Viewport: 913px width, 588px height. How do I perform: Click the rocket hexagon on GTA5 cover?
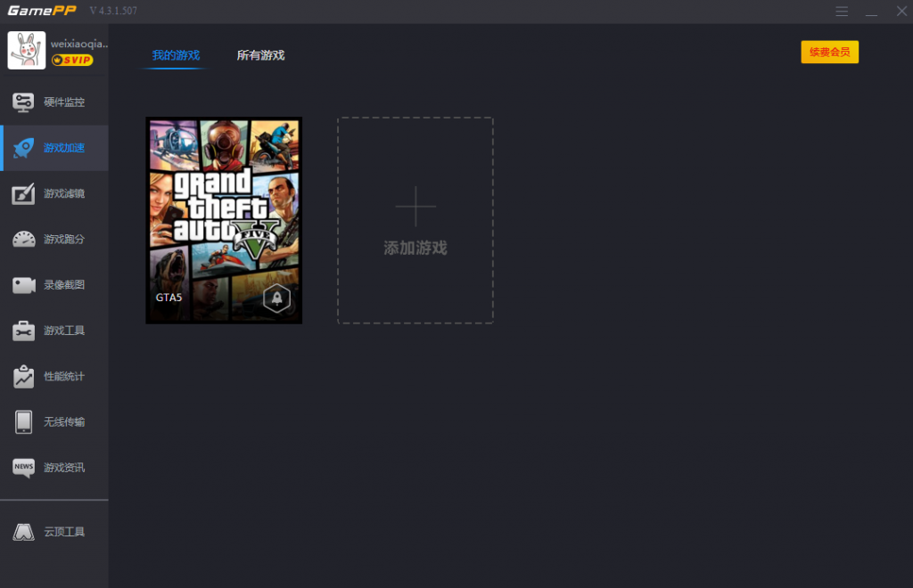click(x=276, y=298)
